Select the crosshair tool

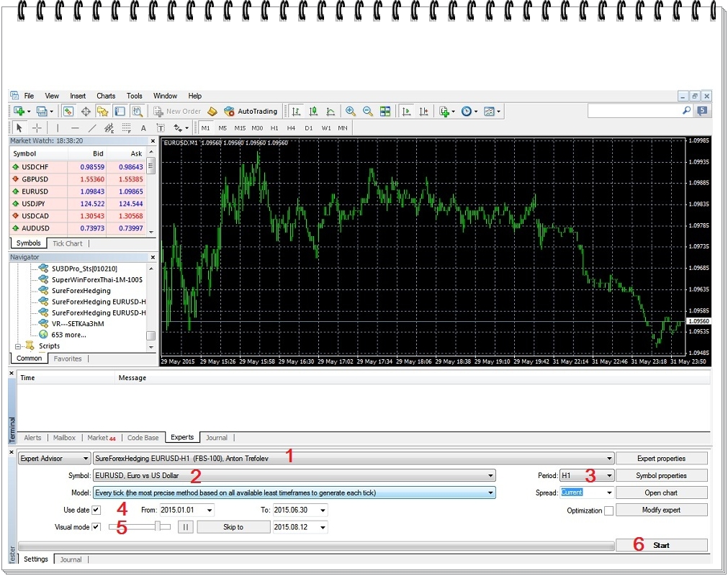(x=37, y=128)
